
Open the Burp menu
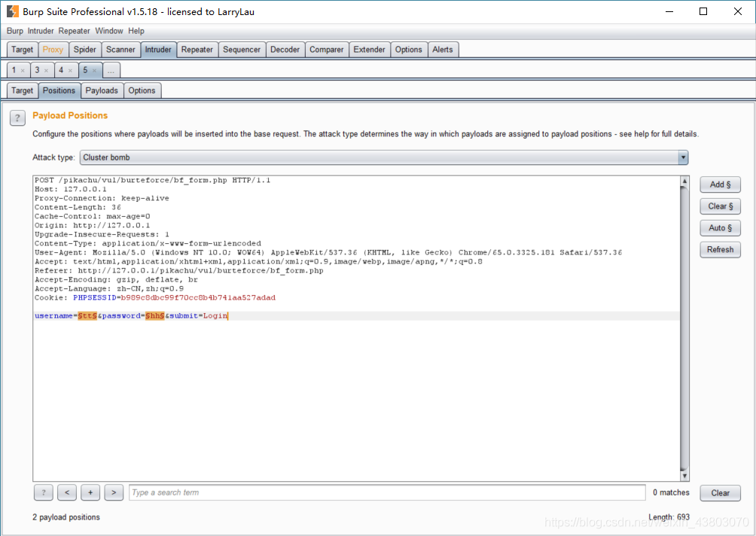point(15,31)
